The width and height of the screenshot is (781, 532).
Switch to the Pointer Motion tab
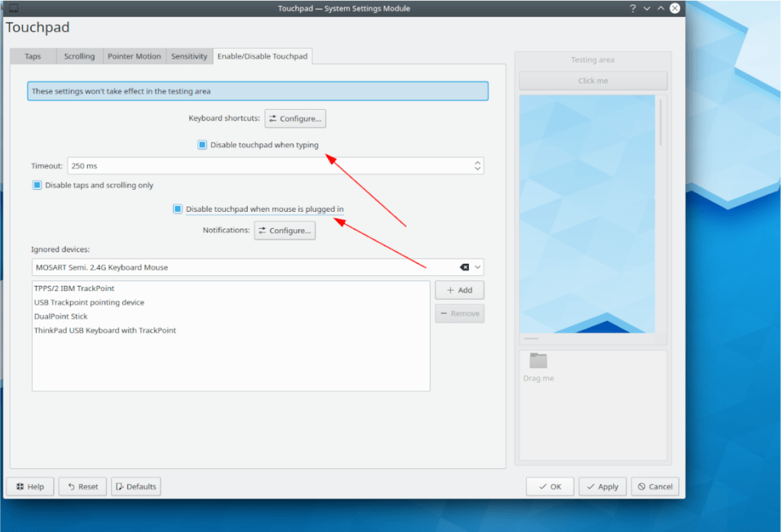tap(134, 56)
